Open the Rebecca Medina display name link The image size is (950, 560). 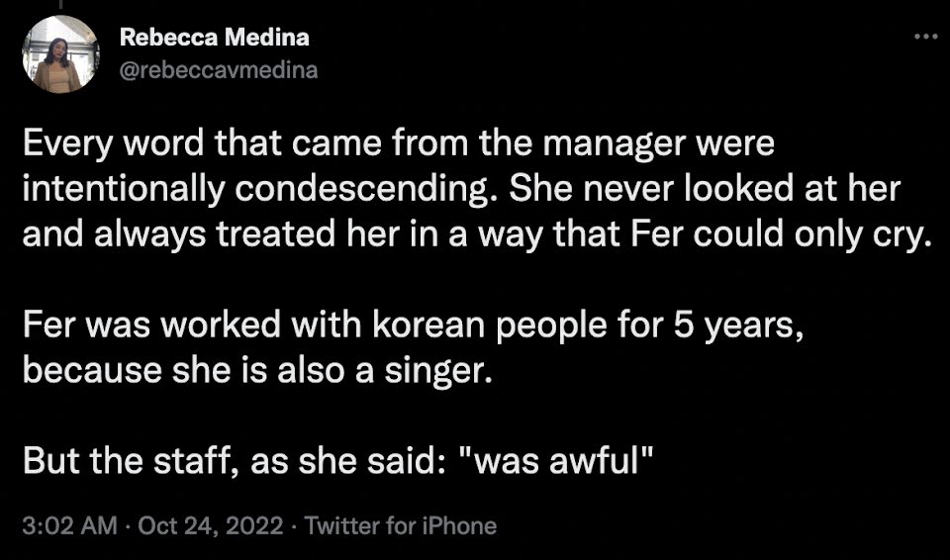coord(214,38)
